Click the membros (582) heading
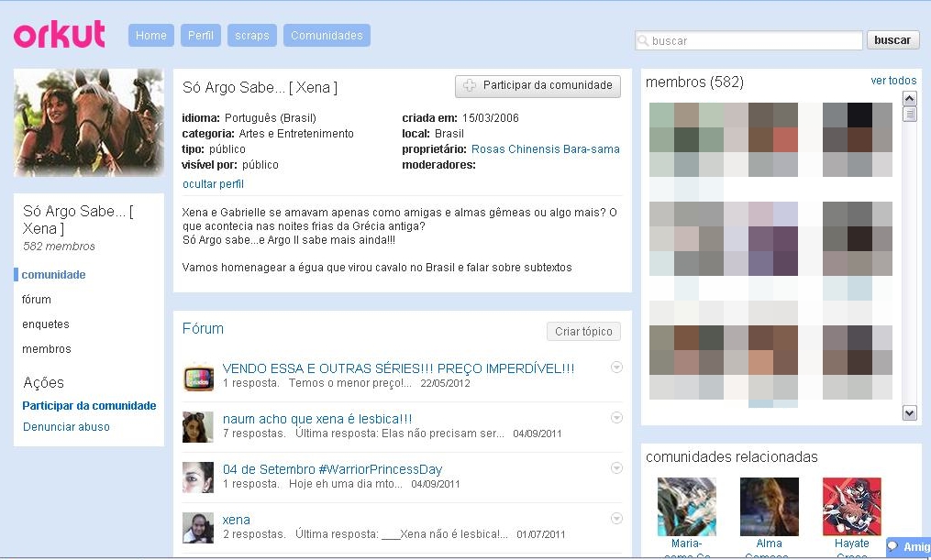 tap(694, 82)
